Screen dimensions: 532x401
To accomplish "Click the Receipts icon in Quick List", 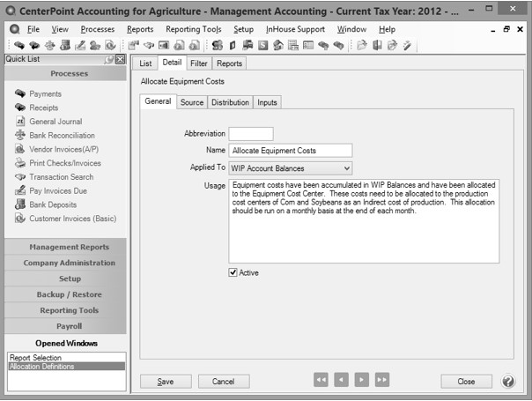I will [20, 108].
